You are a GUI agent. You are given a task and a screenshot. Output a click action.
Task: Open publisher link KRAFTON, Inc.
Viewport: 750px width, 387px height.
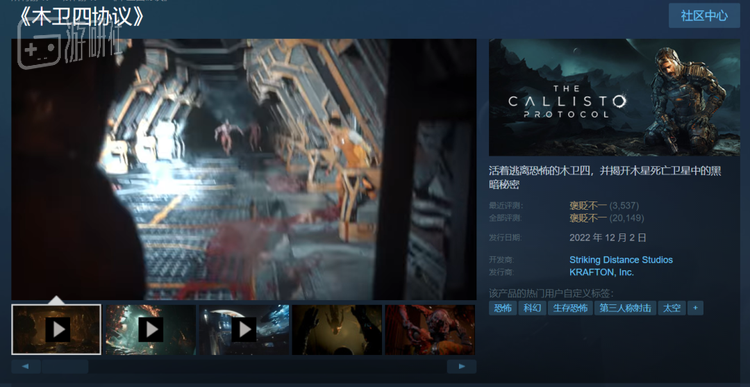click(601, 272)
